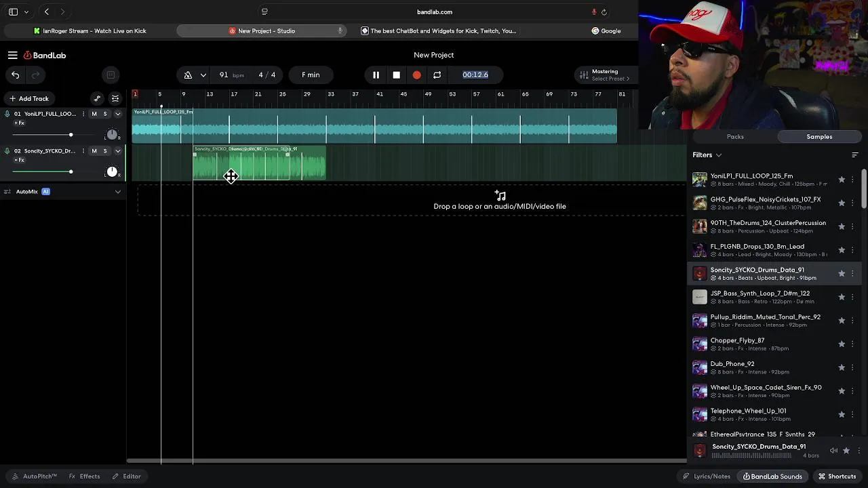
Task: Open keyboard Shortcuts
Action: 837,476
